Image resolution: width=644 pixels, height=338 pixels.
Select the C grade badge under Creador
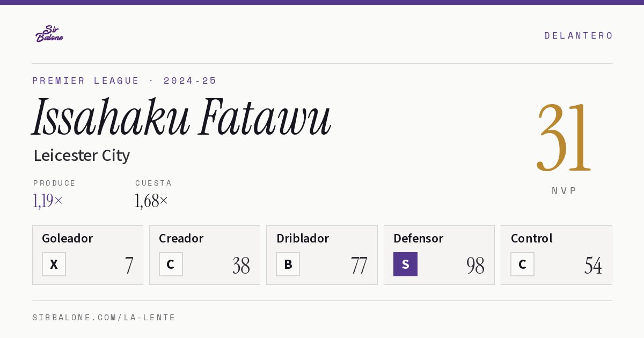171,264
